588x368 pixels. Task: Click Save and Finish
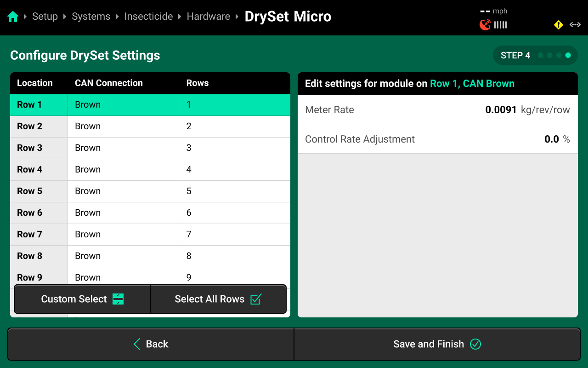tap(437, 344)
